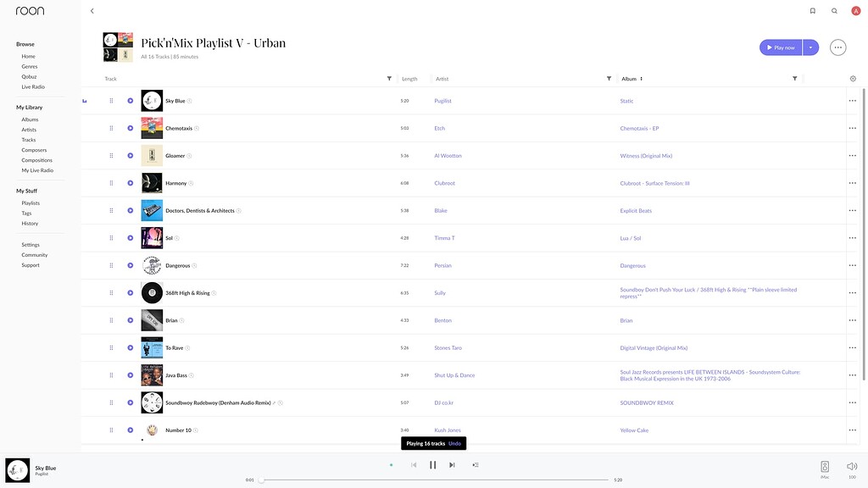Viewport: 868px width, 488px height.
Task: Grab the drag handle of Number 10
Action: 111,430
